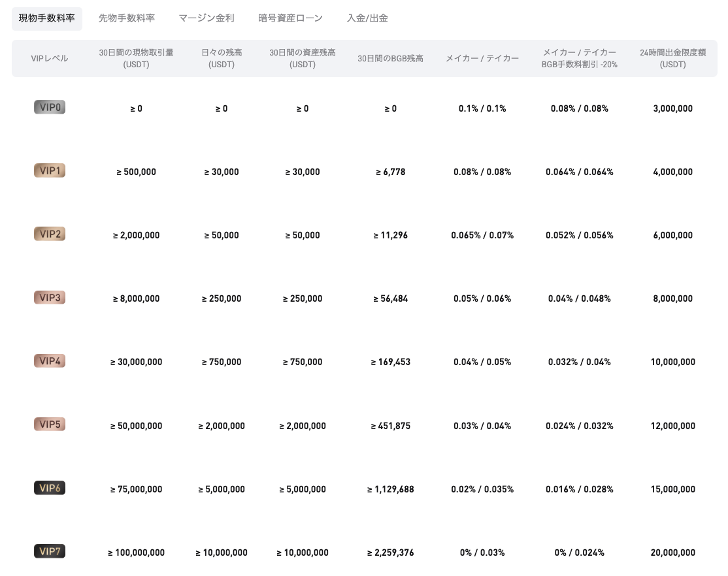Select the VIP3 badge icon
The height and width of the screenshot is (576, 728).
tap(50, 297)
